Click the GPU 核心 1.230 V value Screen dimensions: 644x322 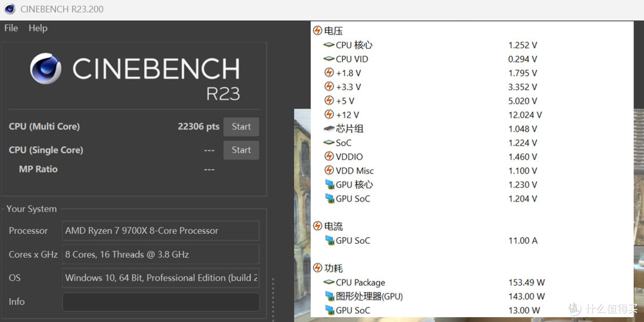point(522,185)
